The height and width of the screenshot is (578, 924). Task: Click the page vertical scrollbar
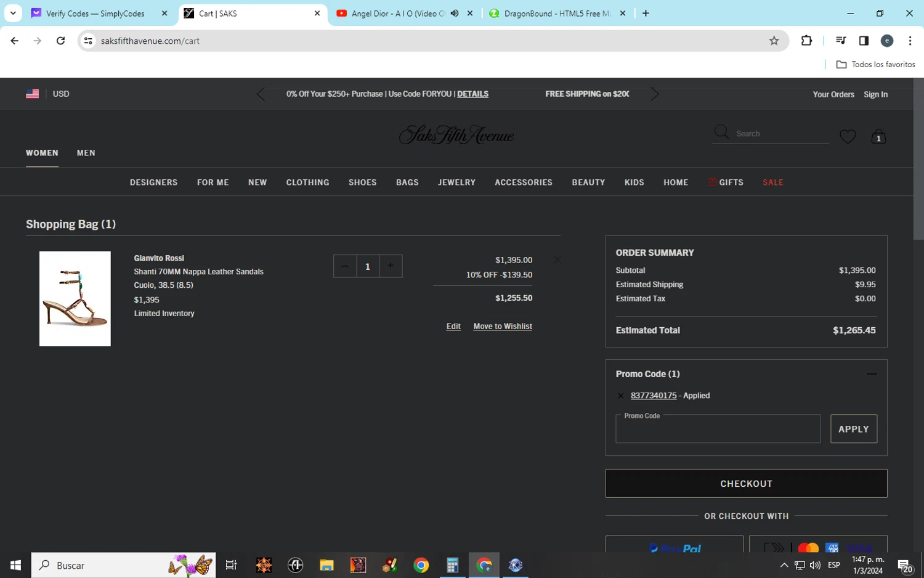coord(918,159)
